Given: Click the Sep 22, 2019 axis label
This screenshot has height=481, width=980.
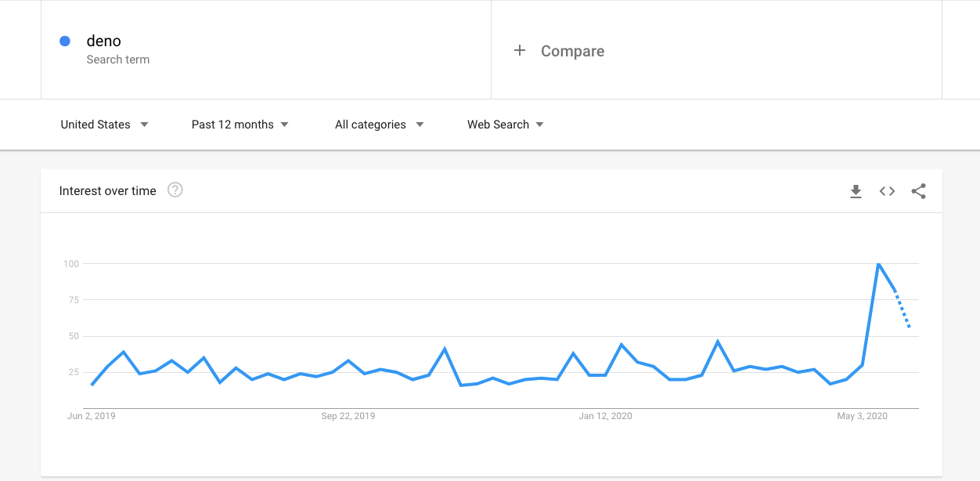Looking at the screenshot, I should (x=348, y=416).
